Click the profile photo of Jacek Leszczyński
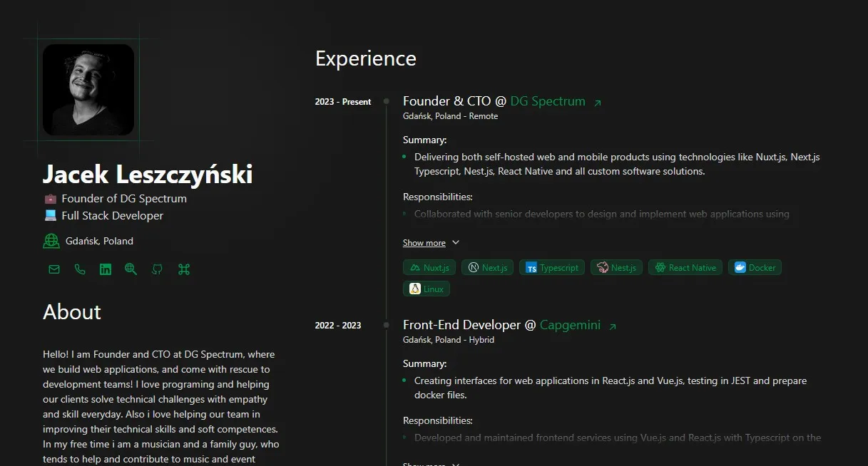Image resolution: width=868 pixels, height=466 pixels. pyautogui.click(x=88, y=90)
